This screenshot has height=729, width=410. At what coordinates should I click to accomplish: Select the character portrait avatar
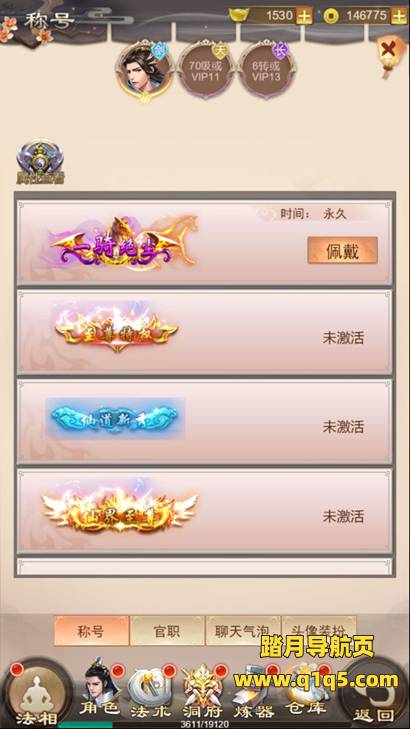(145, 71)
